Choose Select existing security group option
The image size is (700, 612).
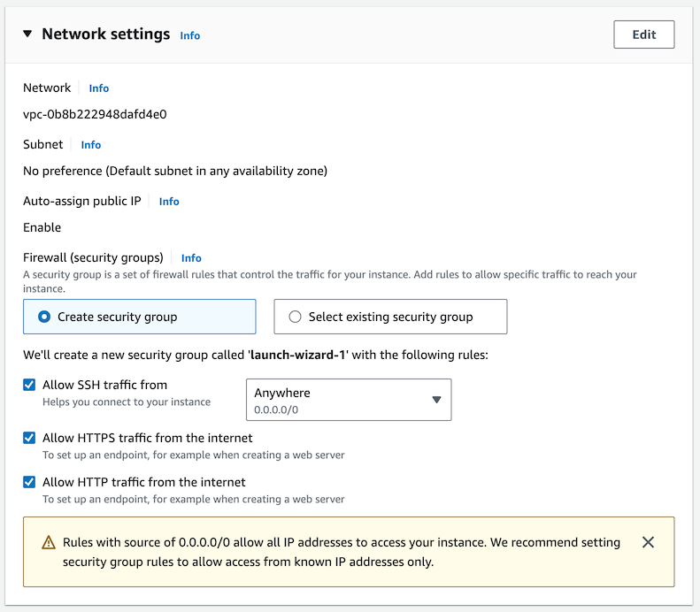(390, 317)
